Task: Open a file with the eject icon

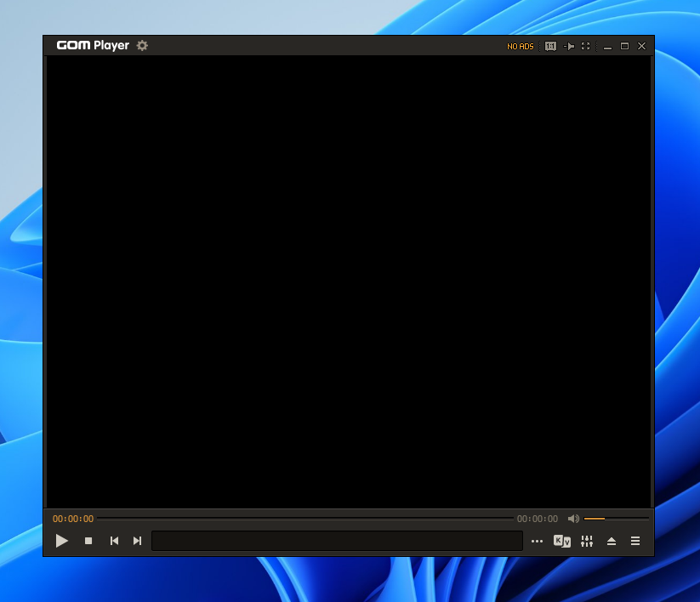Action: point(612,542)
